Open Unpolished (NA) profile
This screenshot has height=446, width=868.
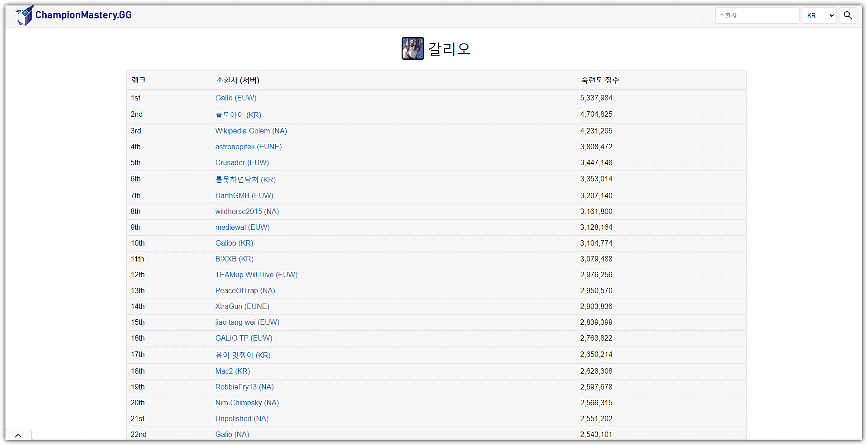pos(242,418)
